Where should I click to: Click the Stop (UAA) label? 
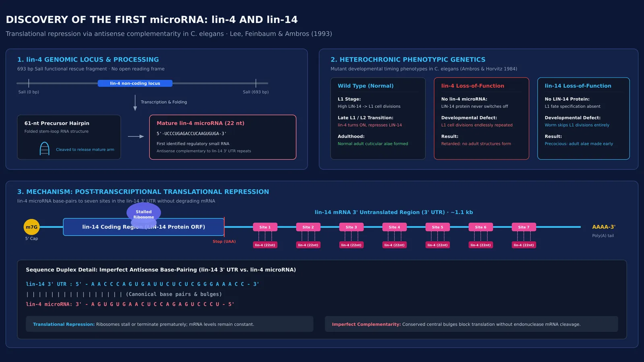(x=224, y=241)
